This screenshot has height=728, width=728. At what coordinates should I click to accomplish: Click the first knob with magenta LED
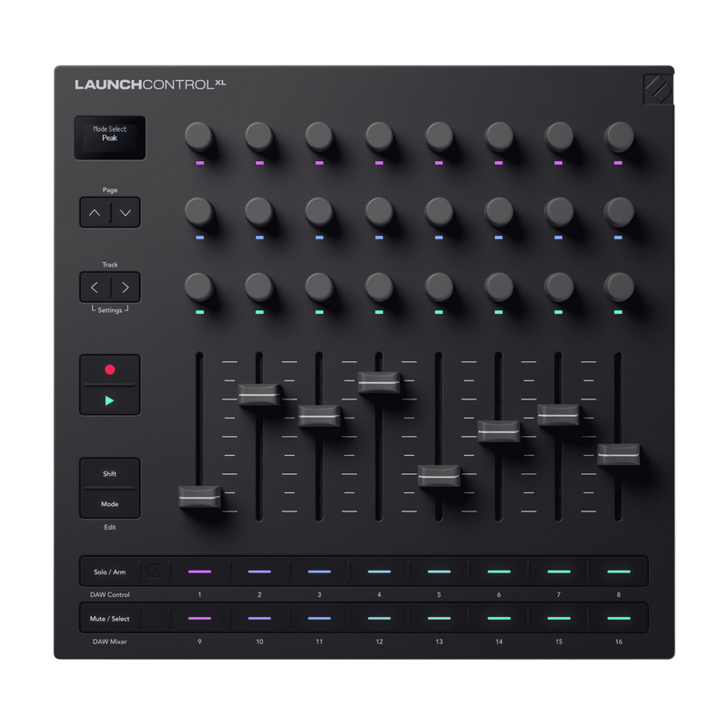(199, 138)
